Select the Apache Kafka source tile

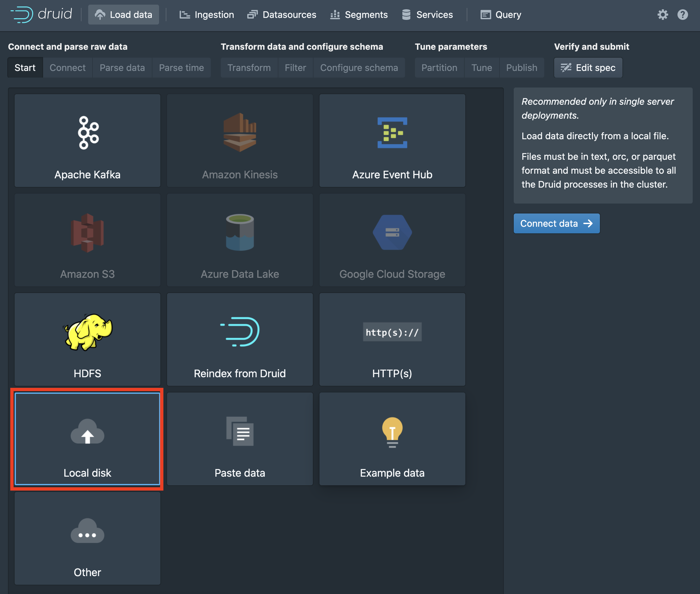87,141
